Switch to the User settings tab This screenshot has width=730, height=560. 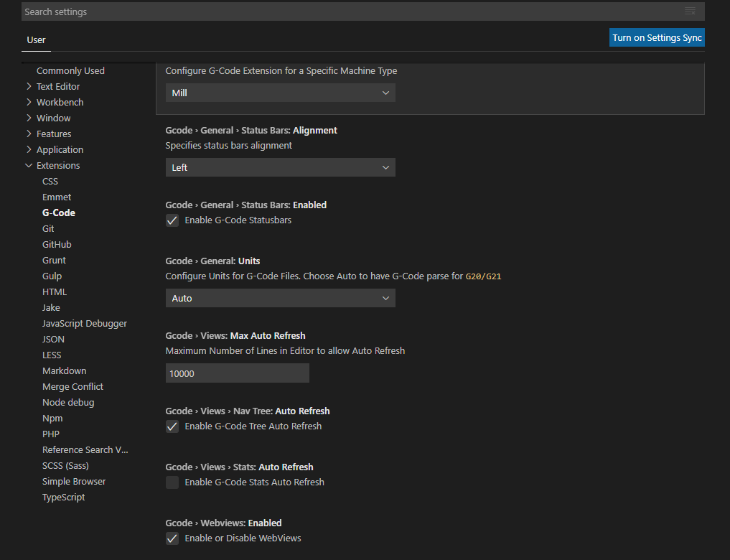pos(36,41)
